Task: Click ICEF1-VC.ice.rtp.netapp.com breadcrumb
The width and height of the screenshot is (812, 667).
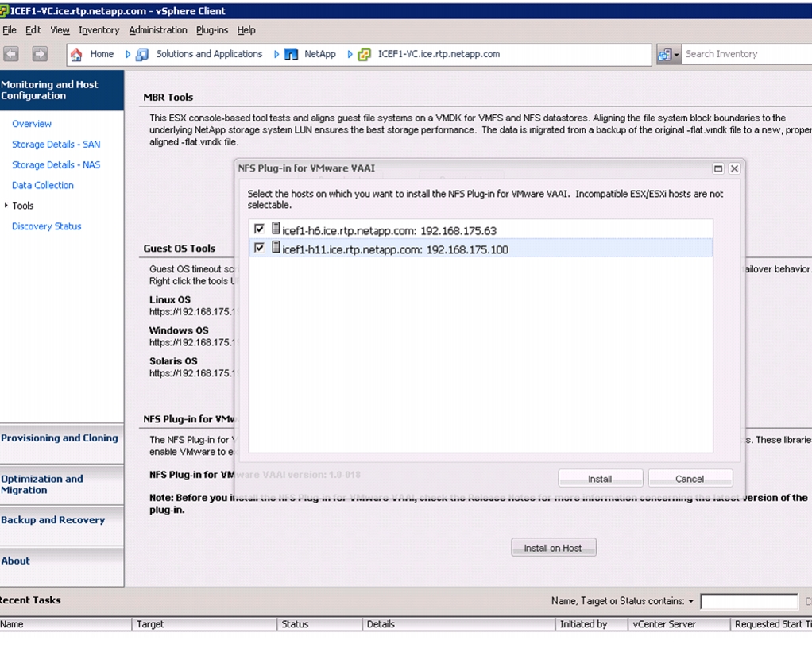Action: tap(439, 54)
